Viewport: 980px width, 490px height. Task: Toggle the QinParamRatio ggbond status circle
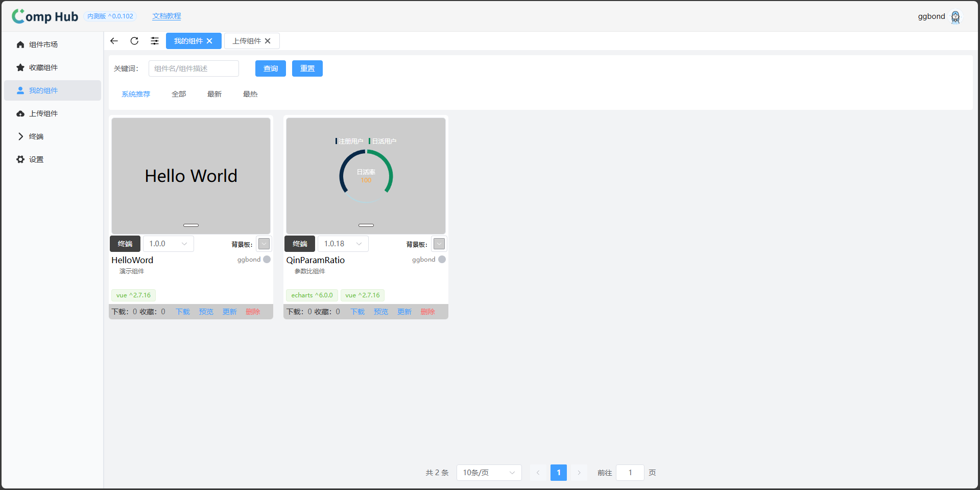pos(442,260)
